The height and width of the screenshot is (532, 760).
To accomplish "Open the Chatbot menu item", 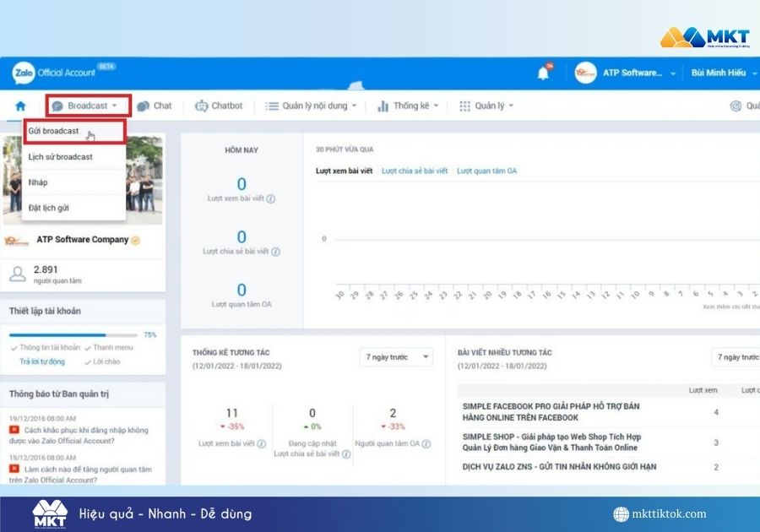I will 219,106.
